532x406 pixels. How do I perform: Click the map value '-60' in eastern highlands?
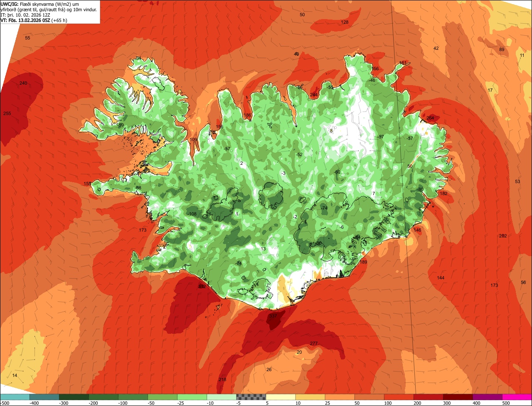click(x=337, y=172)
